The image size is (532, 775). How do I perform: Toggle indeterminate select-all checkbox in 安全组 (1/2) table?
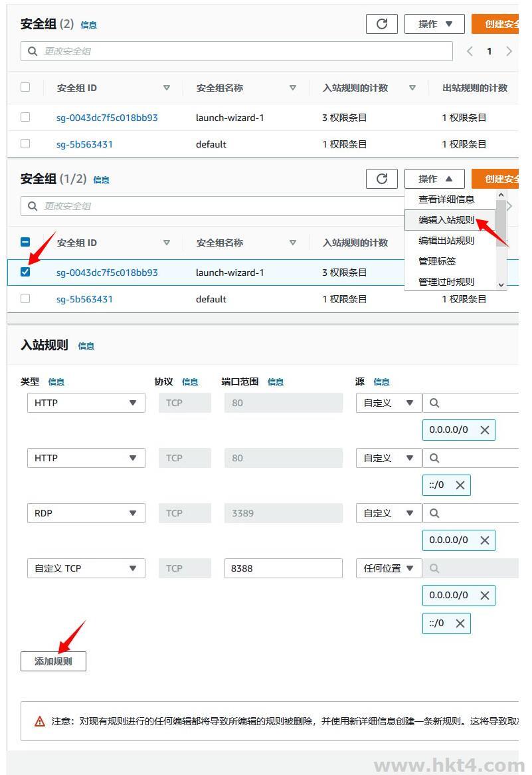coord(25,242)
